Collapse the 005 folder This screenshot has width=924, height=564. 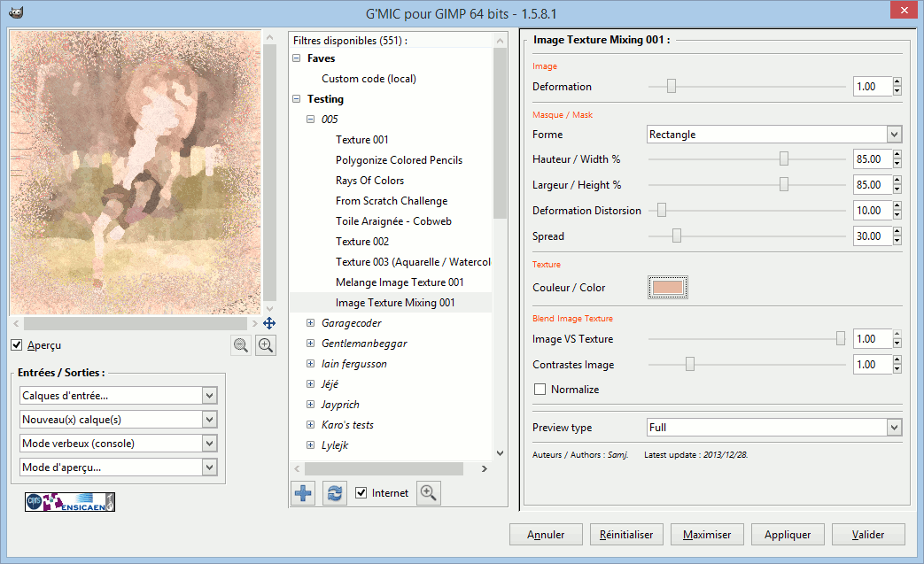311,119
